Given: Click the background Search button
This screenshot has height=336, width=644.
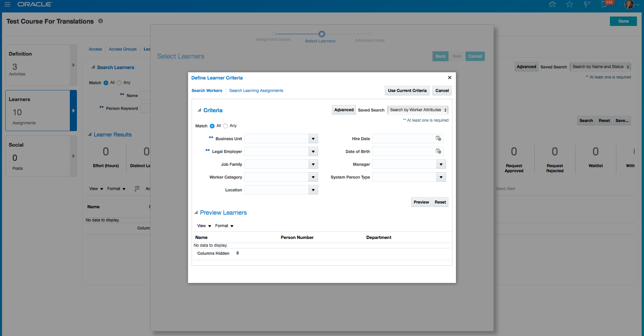Looking at the screenshot, I should [586, 121].
